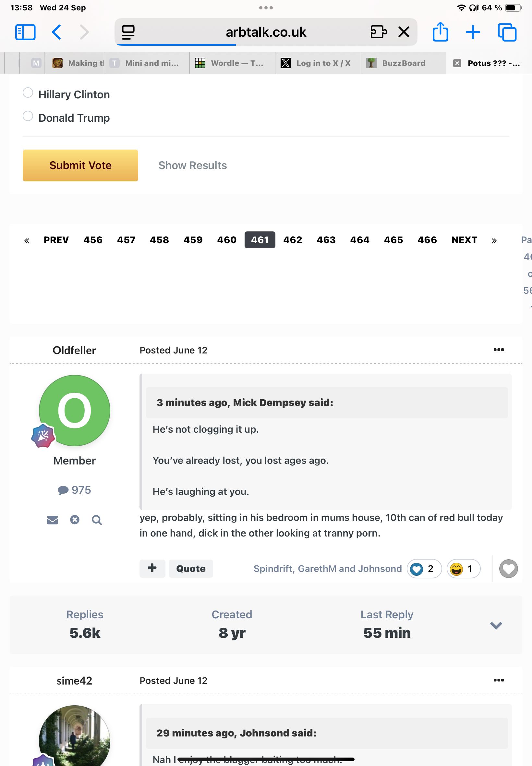
Task: Open Safari sidebar panel icon
Action: coord(25,32)
